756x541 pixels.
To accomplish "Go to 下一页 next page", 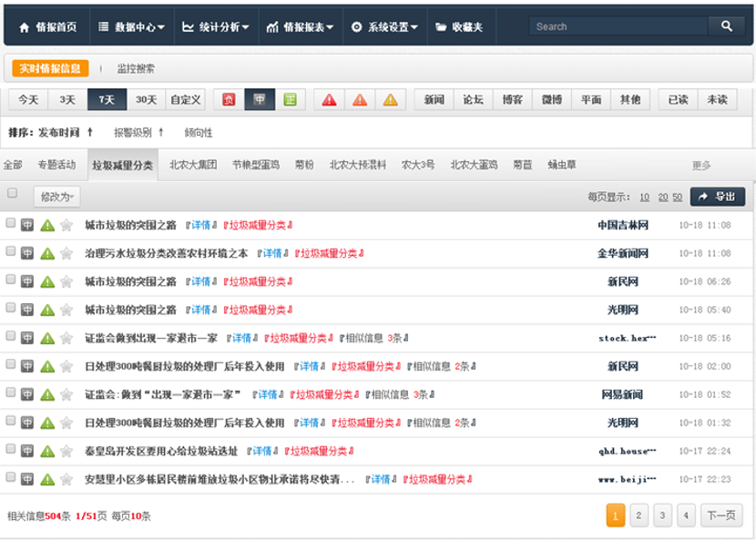I will click(x=721, y=515).
